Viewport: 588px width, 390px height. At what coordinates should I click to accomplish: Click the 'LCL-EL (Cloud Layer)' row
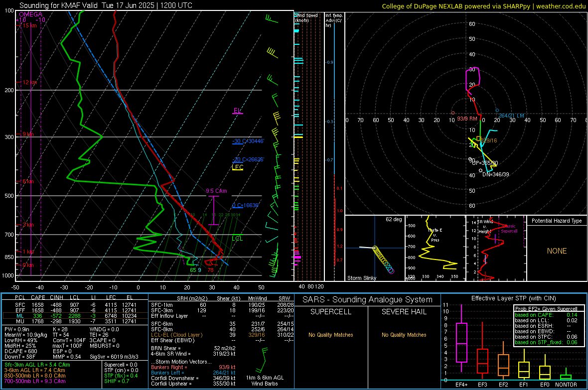[x=222, y=335]
